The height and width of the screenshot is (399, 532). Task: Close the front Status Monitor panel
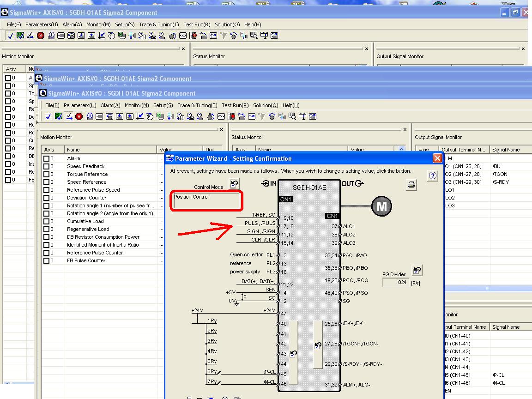pyautogui.click(x=405, y=129)
